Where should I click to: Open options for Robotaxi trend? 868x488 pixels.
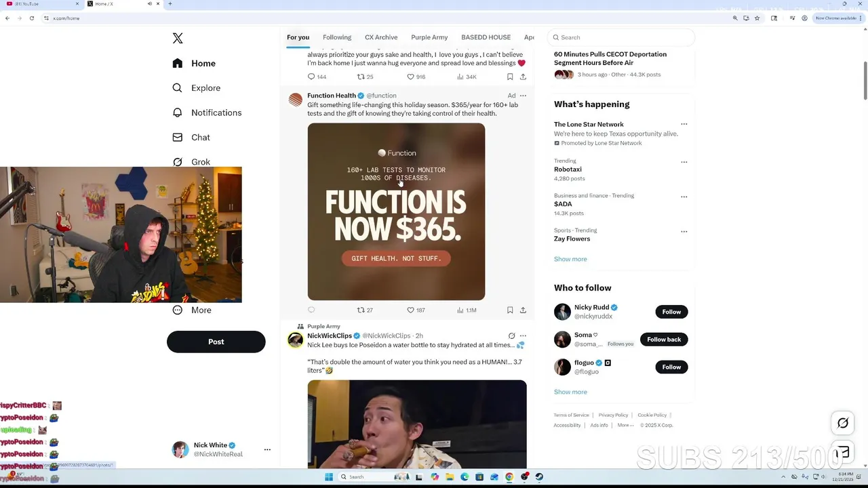click(x=684, y=162)
